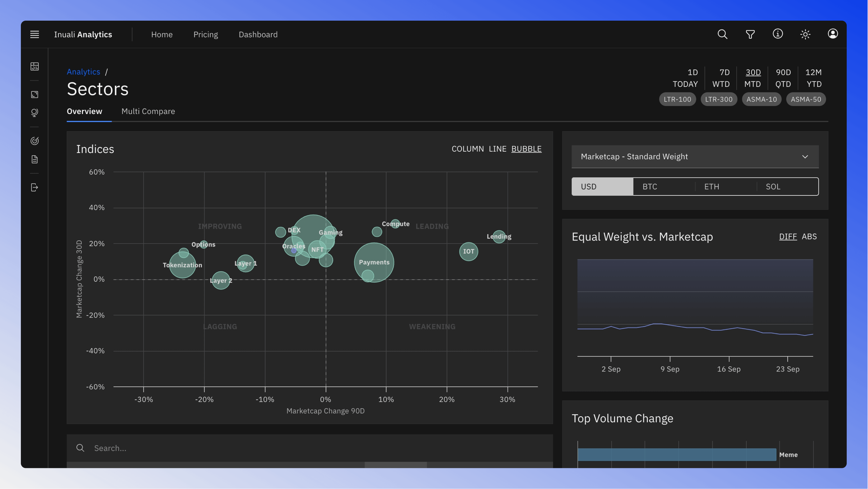868x489 pixels.
Task: Switch Indices chart to LINE view
Action: [x=497, y=149]
